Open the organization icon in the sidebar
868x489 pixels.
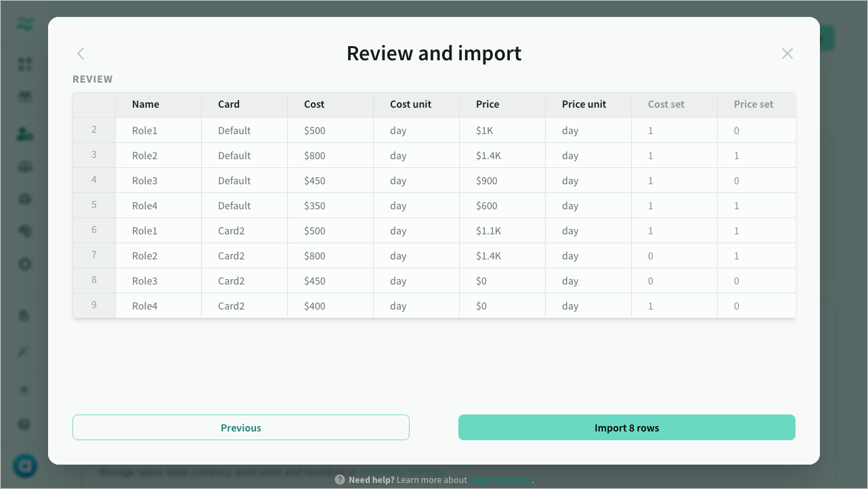pos(24,166)
